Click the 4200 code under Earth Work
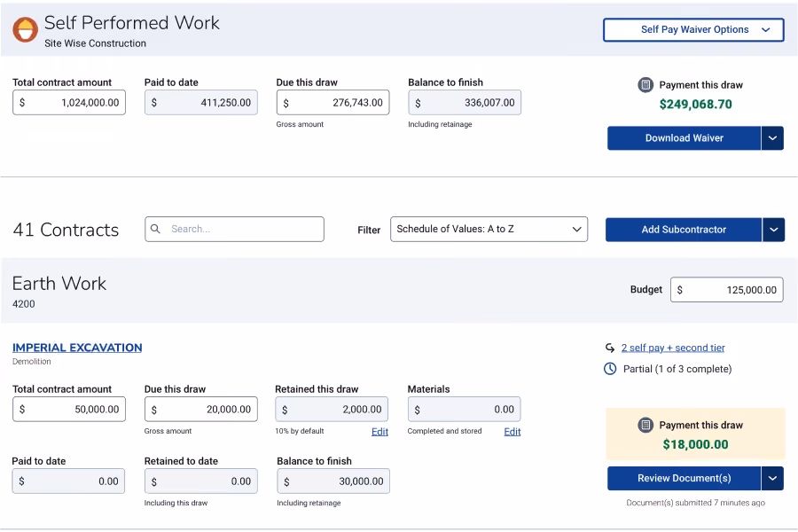The height and width of the screenshot is (532, 798). tap(24, 304)
